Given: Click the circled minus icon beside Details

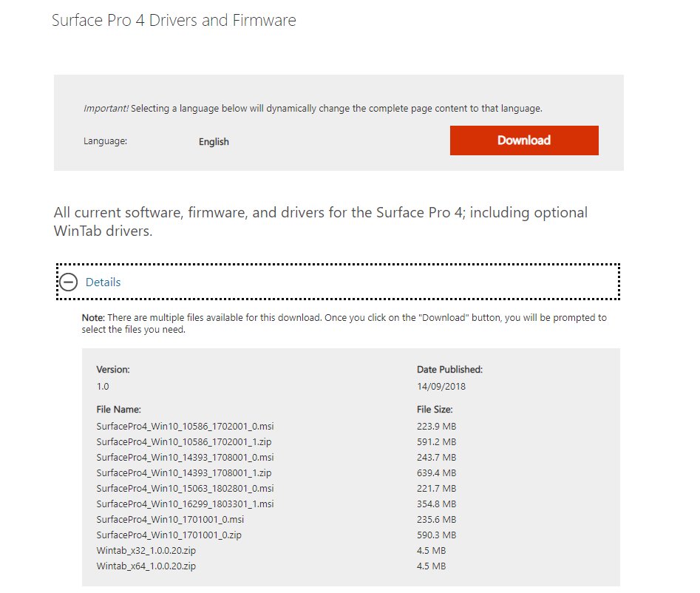Looking at the screenshot, I should 68,282.
